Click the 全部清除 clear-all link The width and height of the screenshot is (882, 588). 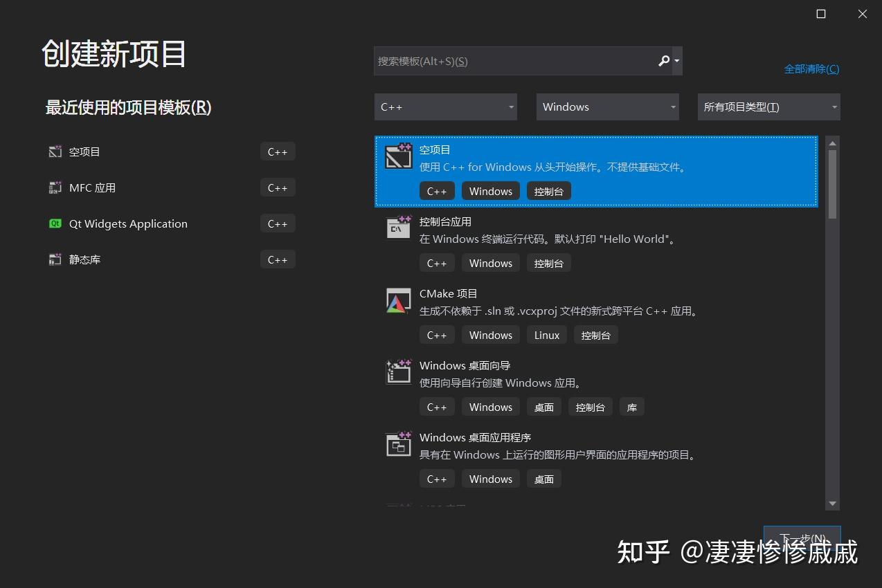click(x=811, y=69)
